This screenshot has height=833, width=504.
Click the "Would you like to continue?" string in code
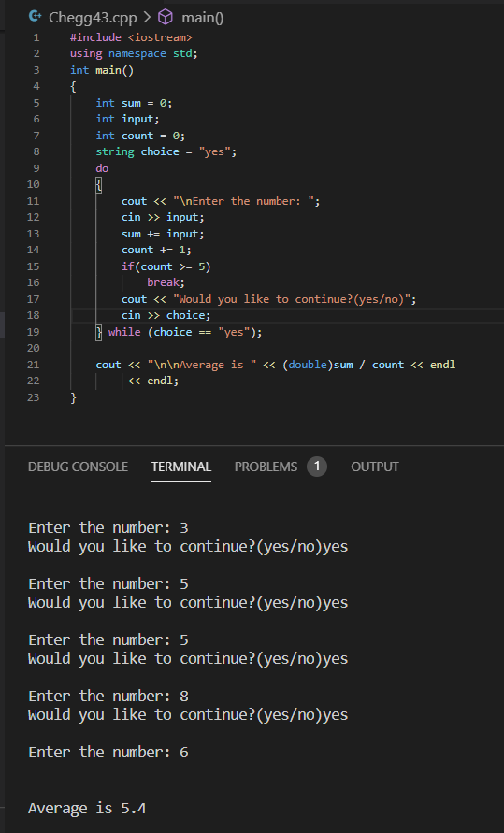(x=292, y=299)
